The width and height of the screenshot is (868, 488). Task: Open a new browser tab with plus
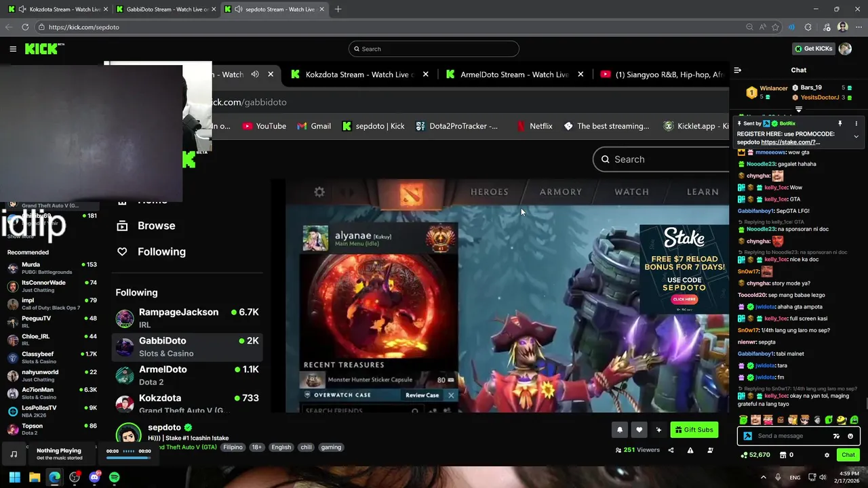338,9
